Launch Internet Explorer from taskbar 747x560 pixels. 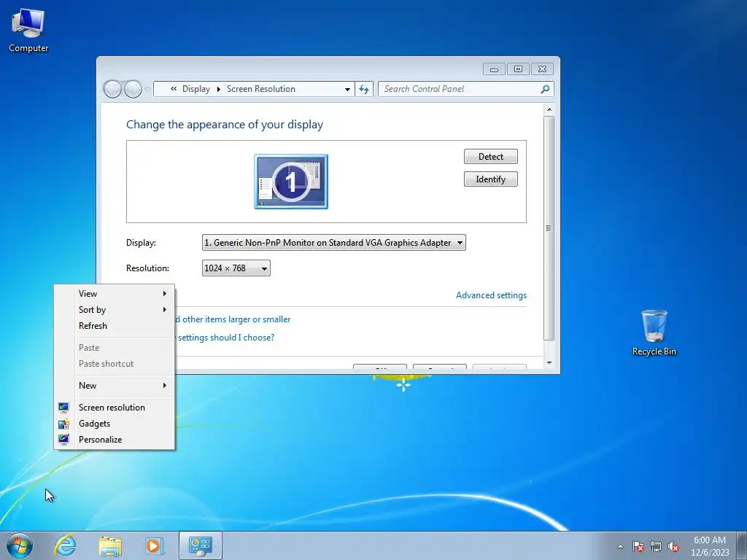click(65, 545)
